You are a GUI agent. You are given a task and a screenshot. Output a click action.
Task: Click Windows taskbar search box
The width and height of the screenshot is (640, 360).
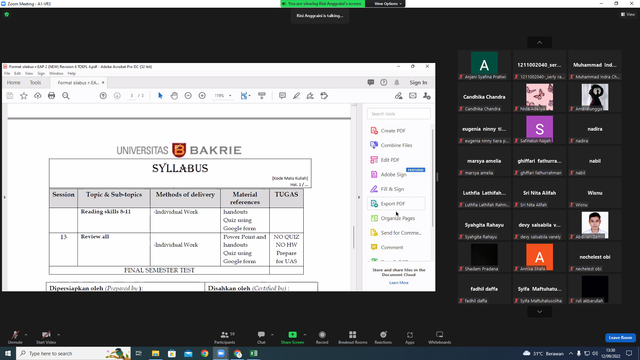(73, 353)
